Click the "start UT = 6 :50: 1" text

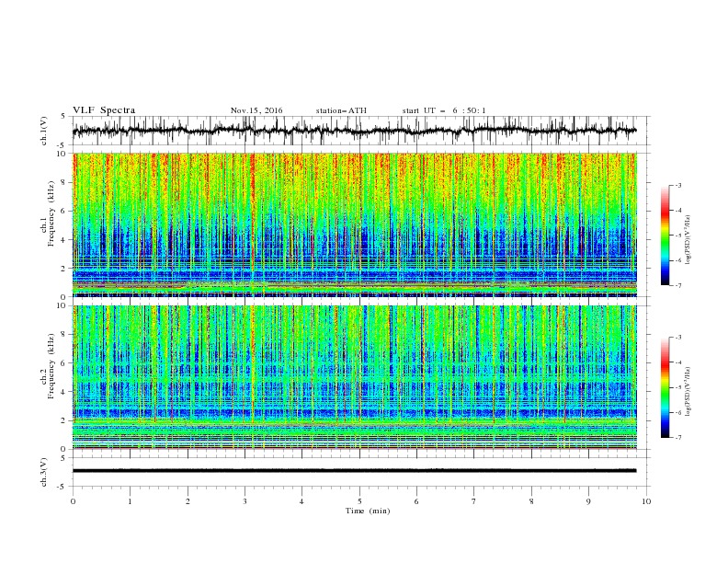[x=444, y=110]
